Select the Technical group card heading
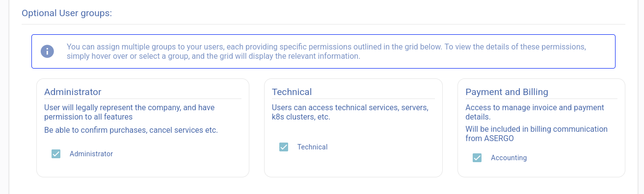This screenshot has height=194, width=644. click(x=292, y=92)
